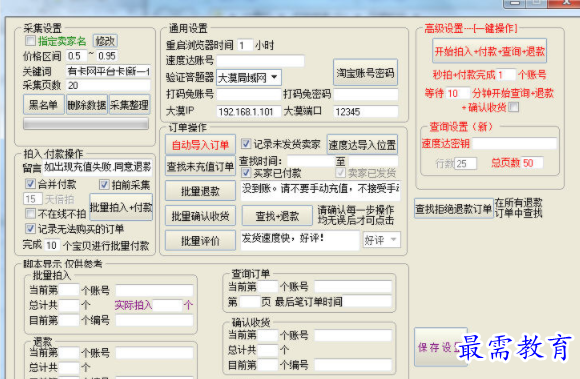This screenshot has height=379, width=580.
Task: Click the 开始拍入+付款+查询+退款 button
Action: (489, 51)
